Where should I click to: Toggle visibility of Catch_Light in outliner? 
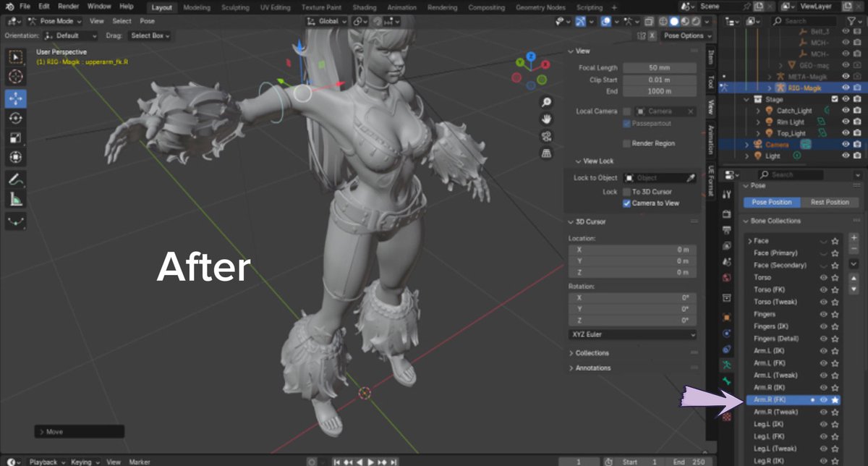[846, 111]
